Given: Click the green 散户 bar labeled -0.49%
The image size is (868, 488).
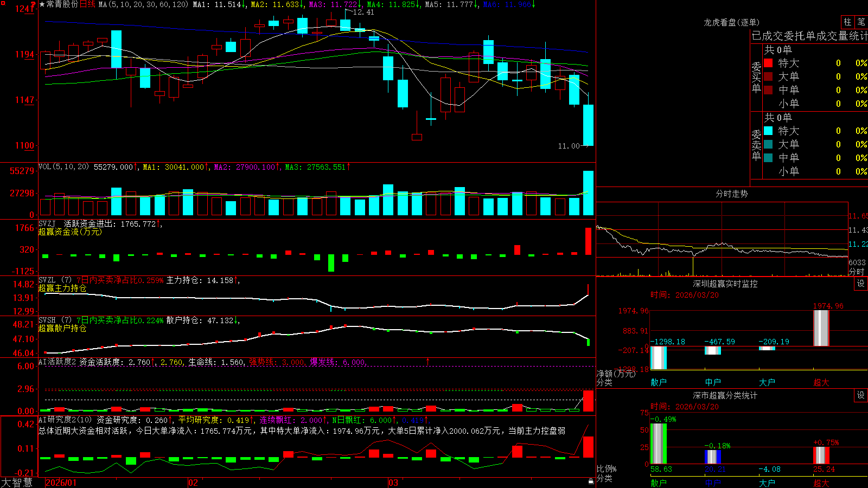Looking at the screenshot, I should [659, 444].
